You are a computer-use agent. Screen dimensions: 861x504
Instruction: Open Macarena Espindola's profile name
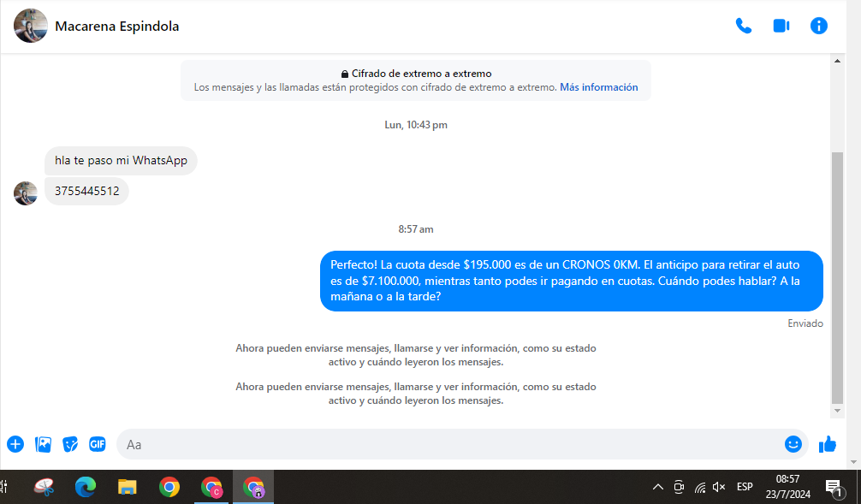[x=116, y=27]
